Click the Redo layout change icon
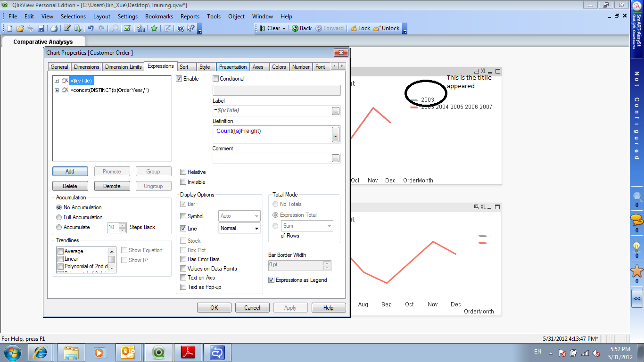Viewport: 644px width, 362px height. point(101,28)
